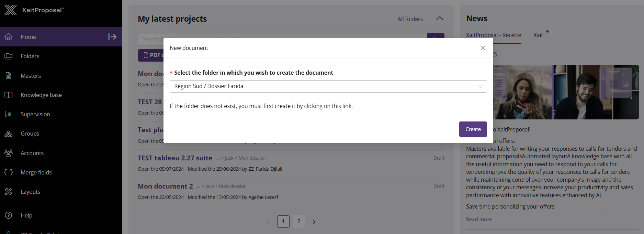
Task: Go to next projects page arrow
Action: pos(314,222)
